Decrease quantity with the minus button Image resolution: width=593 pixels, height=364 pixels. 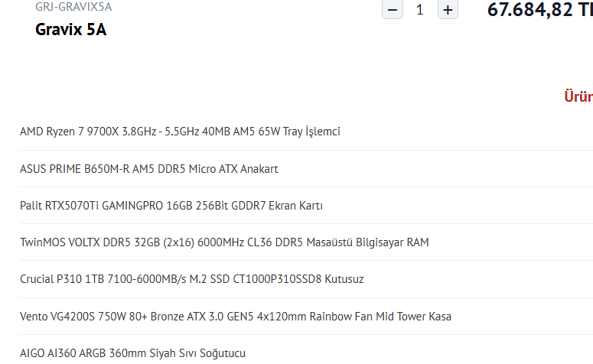(x=393, y=9)
